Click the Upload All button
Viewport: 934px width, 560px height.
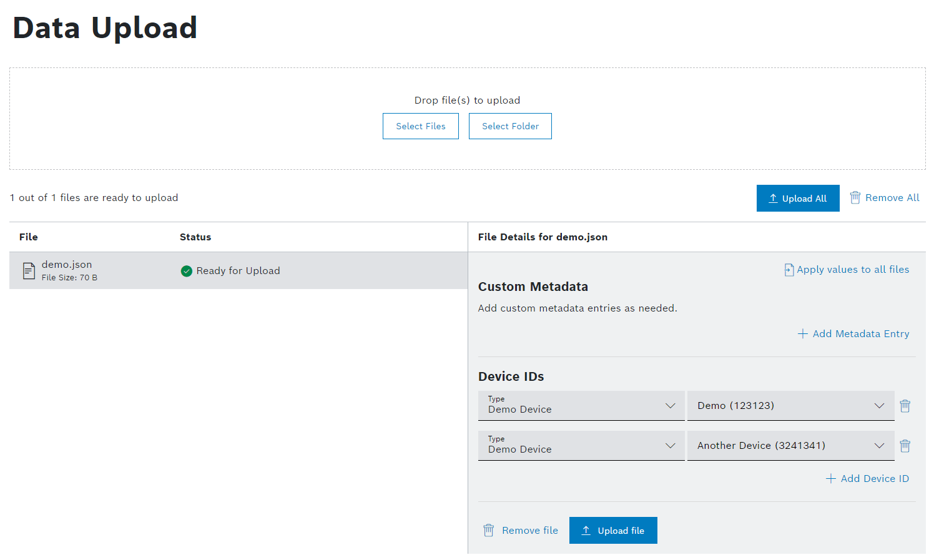(797, 199)
